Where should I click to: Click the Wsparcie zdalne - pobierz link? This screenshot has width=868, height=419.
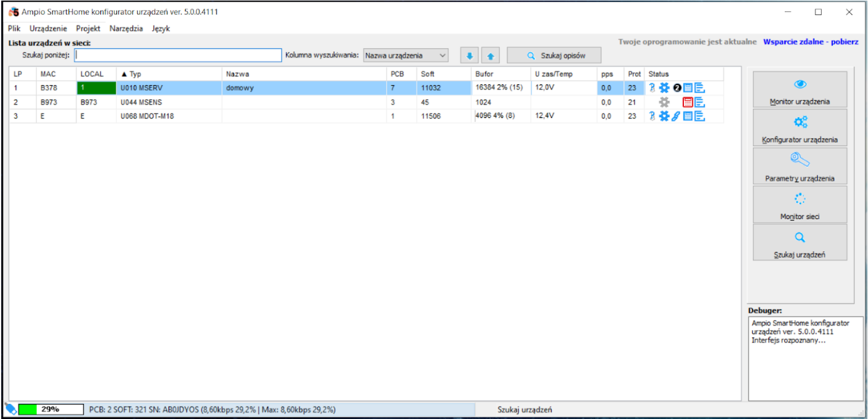click(810, 42)
